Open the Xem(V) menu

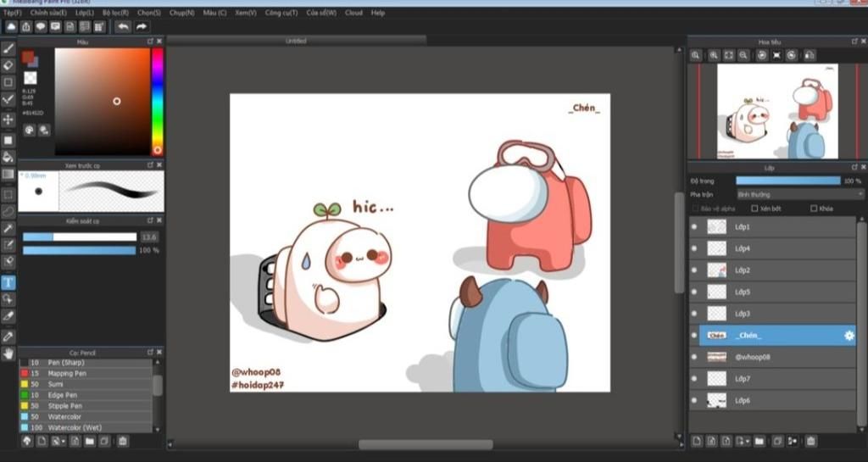coord(245,13)
